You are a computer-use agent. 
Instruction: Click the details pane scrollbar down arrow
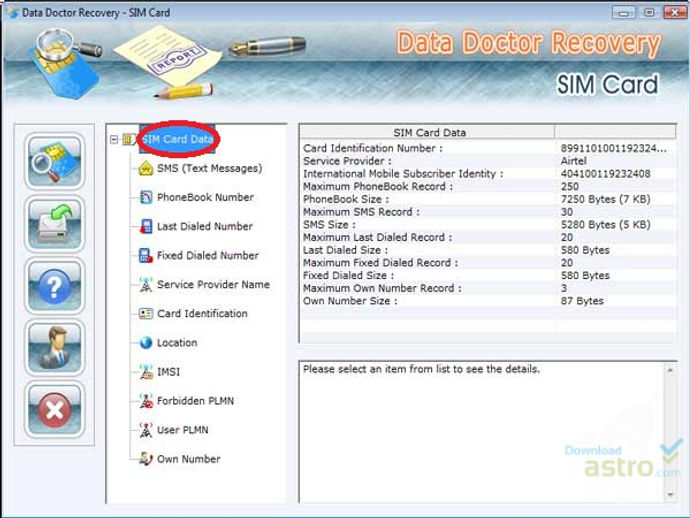point(670,495)
